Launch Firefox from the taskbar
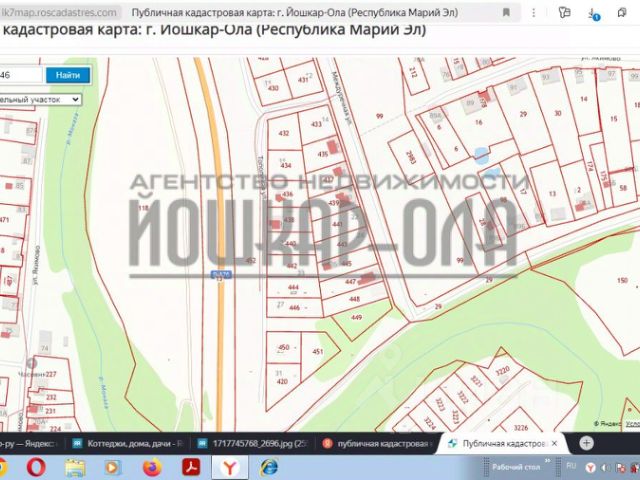The width and height of the screenshot is (640, 480). [152, 467]
